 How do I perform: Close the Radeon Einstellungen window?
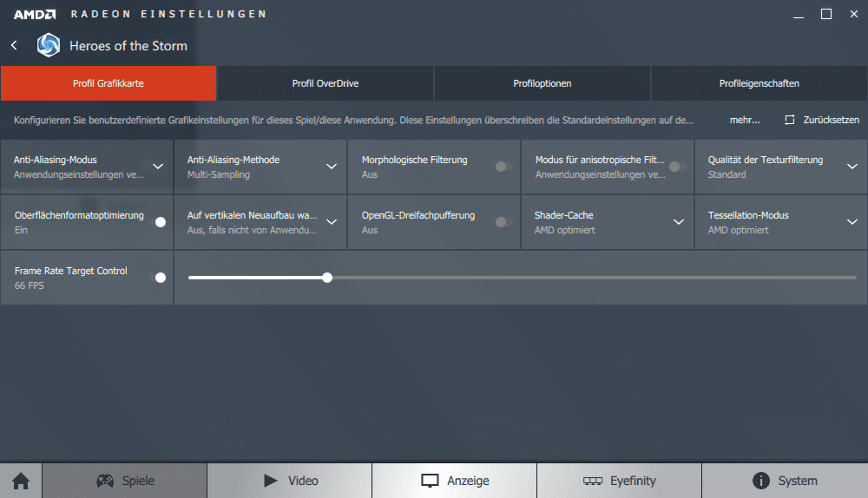[x=853, y=14]
